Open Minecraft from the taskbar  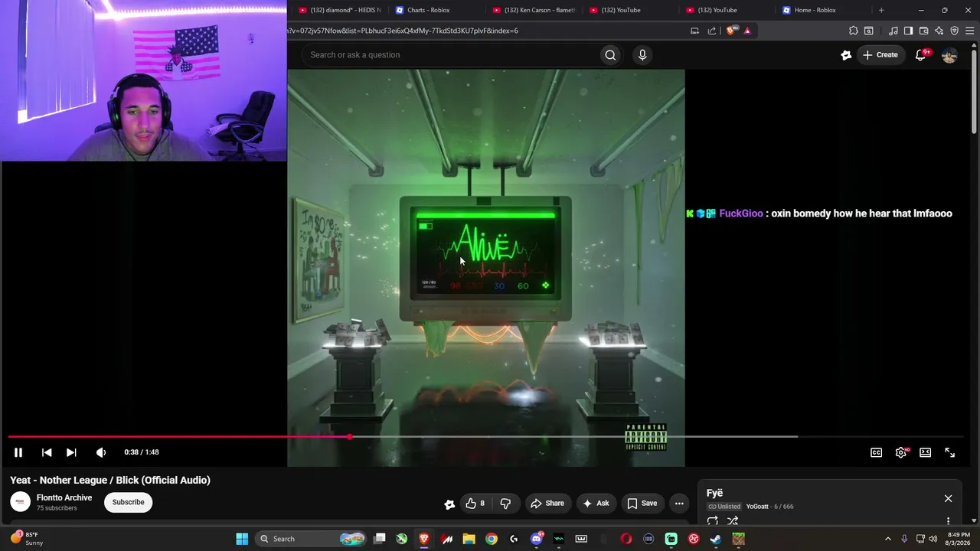(x=738, y=539)
